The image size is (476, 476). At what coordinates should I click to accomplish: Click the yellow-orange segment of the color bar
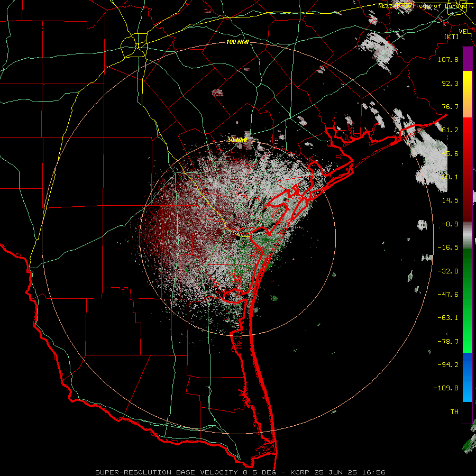click(467, 94)
